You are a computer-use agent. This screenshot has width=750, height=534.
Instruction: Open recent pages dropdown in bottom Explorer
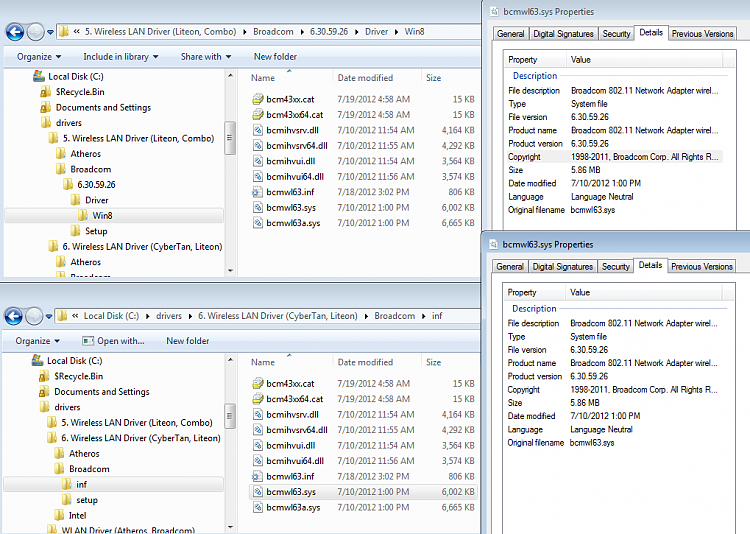49,317
